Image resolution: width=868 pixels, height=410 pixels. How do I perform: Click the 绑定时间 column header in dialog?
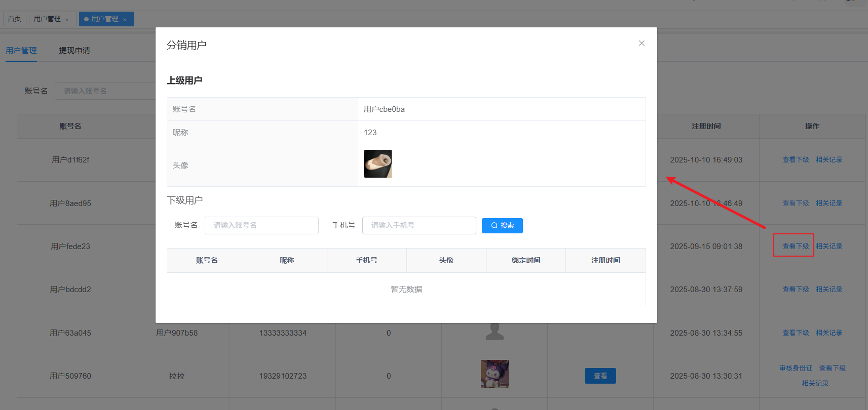[x=526, y=261]
